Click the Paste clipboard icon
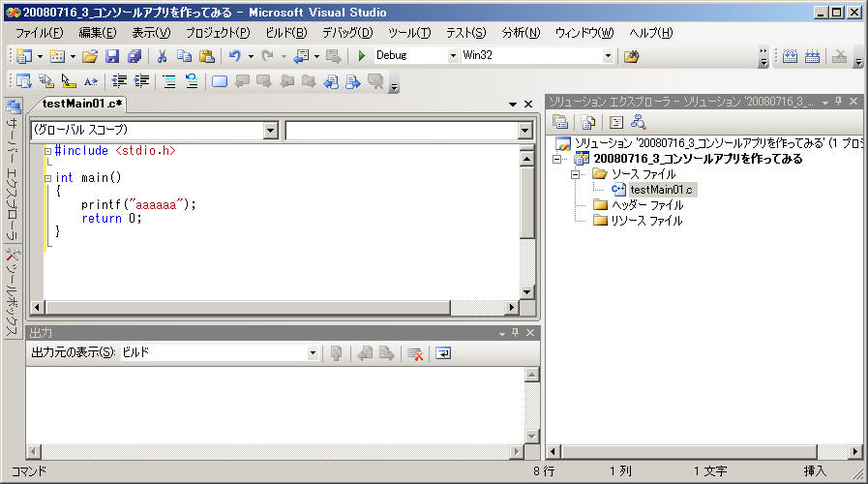Viewport: 868px width, 484px height. (206, 56)
